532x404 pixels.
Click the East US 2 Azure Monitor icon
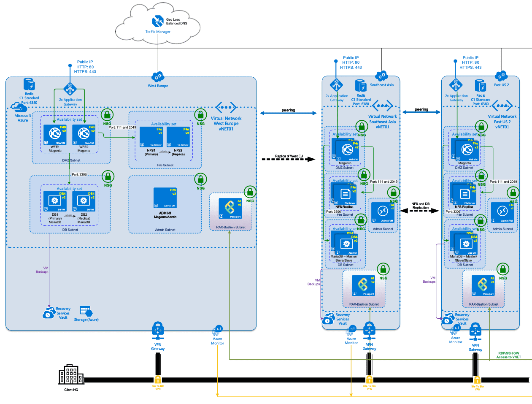(455, 330)
